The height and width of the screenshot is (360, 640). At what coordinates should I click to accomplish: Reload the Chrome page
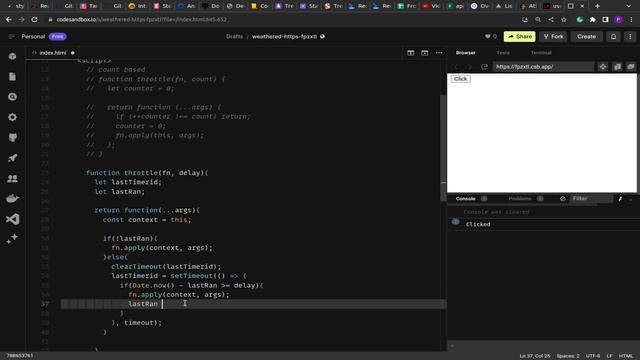click(34, 20)
